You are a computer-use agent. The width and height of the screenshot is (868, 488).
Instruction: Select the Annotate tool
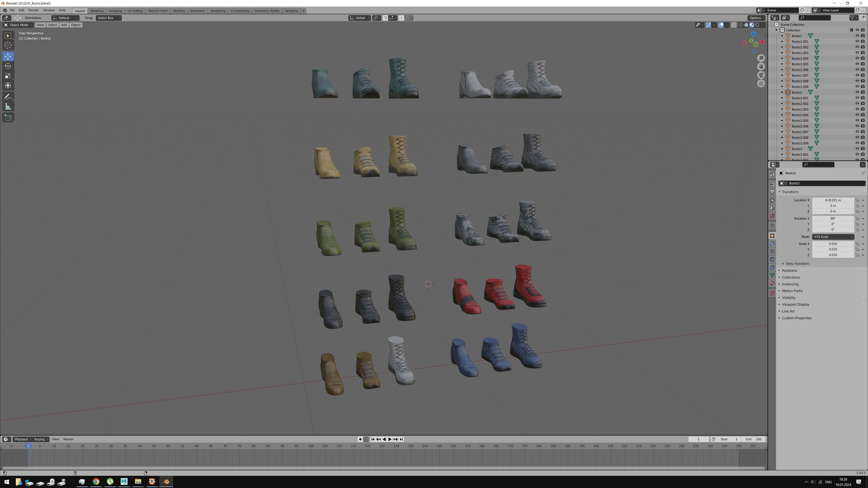point(8,97)
